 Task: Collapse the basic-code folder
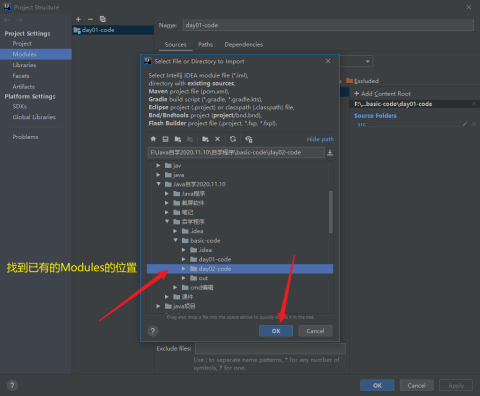pyautogui.click(x=175, y=240)
